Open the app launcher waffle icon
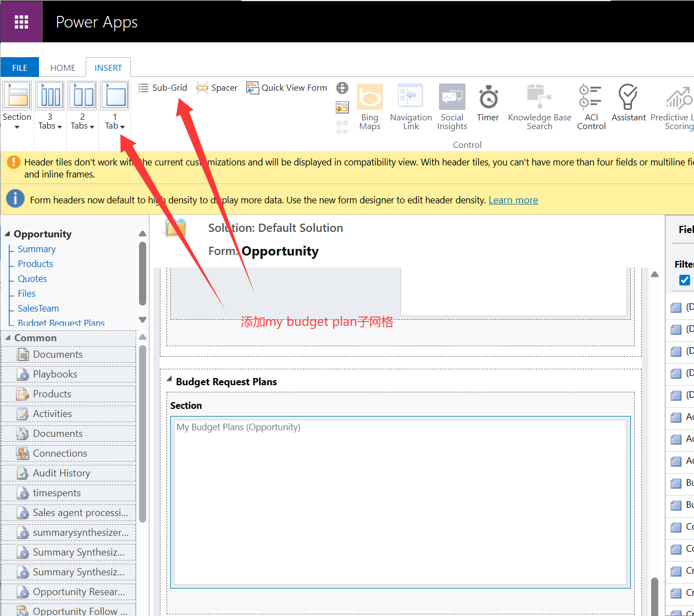Image resolution: width=694 pixels, height=616 pixels. (21, 22)
